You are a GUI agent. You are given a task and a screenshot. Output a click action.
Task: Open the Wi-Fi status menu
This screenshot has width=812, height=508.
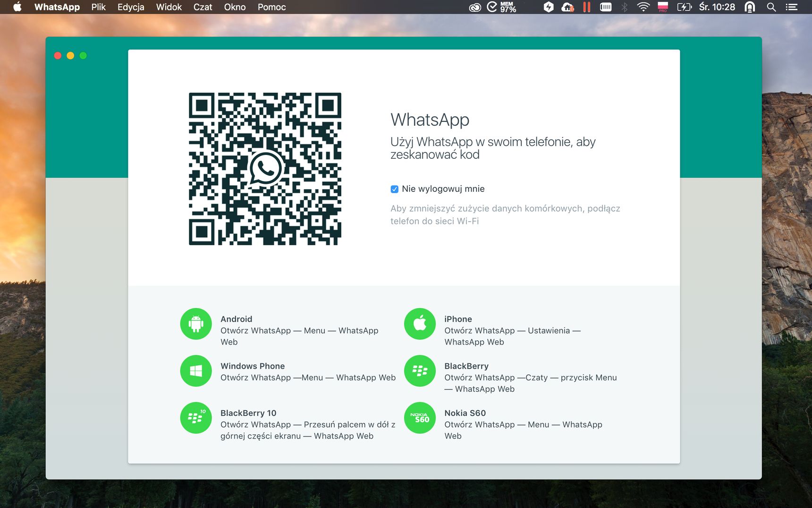click(x=643, y=7)
